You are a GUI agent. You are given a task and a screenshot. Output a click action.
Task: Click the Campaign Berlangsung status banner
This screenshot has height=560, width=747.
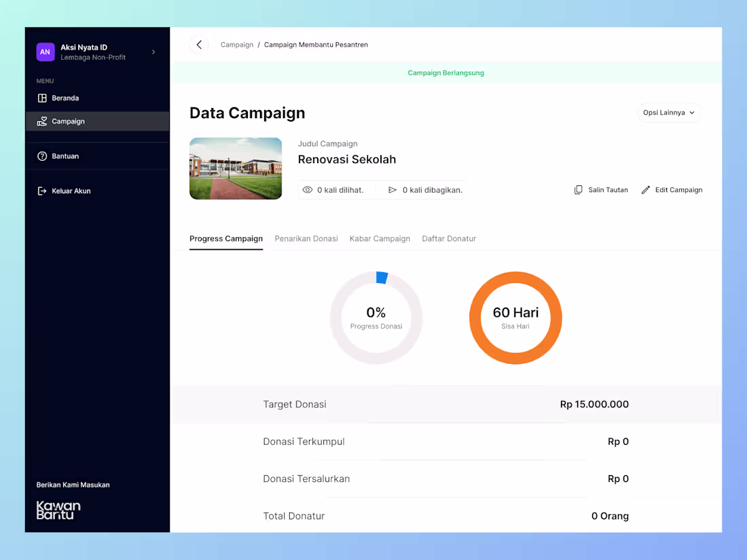tap(446, 73)
